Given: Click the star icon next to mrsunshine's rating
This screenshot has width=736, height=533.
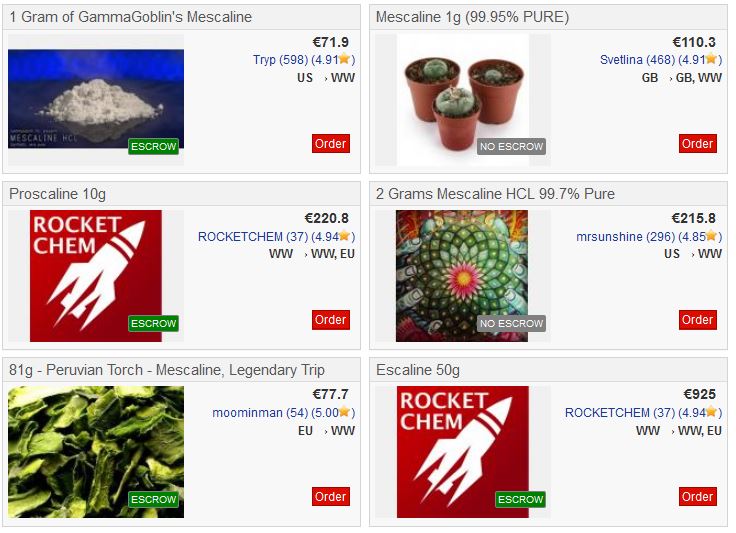Looking at the screenshot, I should coord(711,236).
